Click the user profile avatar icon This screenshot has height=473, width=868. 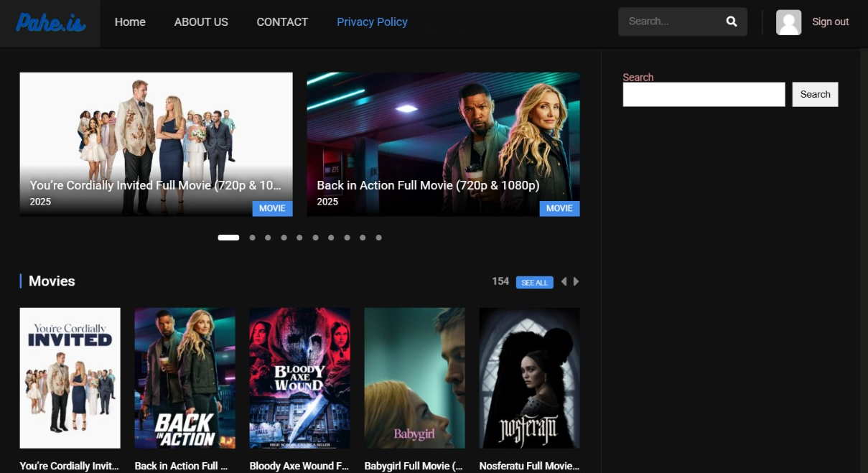(x=788, y=22)
